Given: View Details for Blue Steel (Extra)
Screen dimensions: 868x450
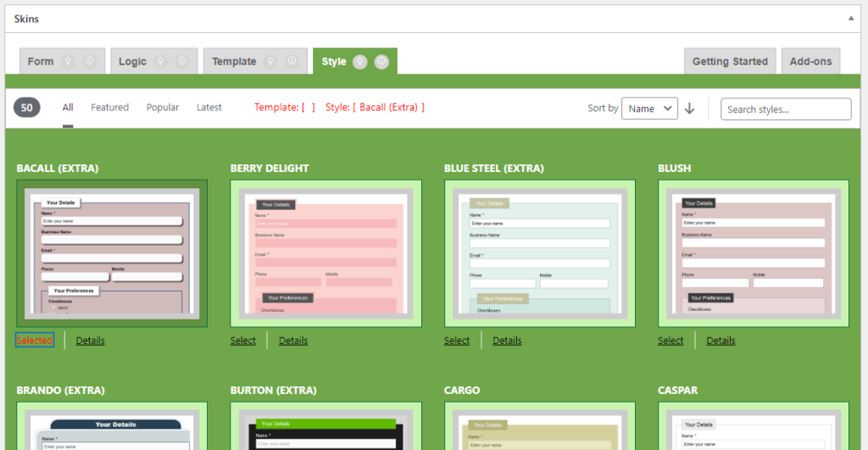Looking at the screenshot, I should (507, 341).
